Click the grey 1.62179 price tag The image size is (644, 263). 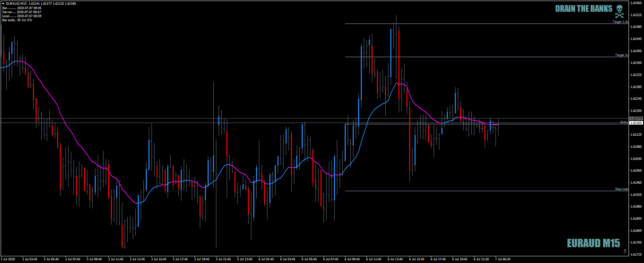pos(636,119)
